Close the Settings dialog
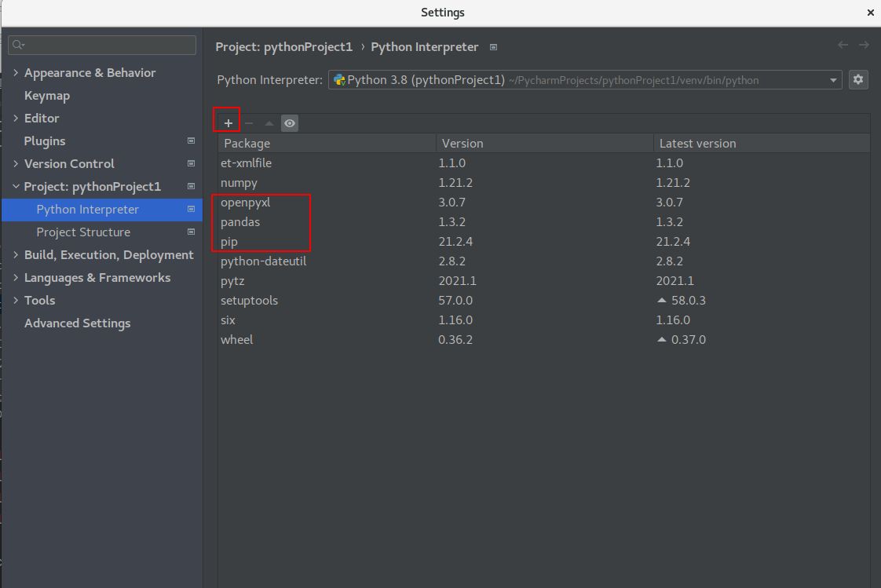The height and width of the screenshot is (588, 881). (870, 13)
